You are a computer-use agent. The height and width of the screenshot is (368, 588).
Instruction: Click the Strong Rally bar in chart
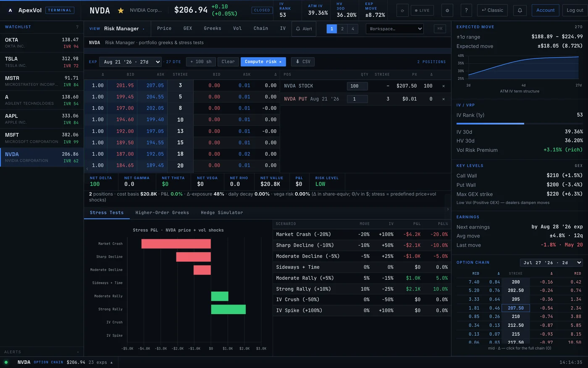pos(228,310)
